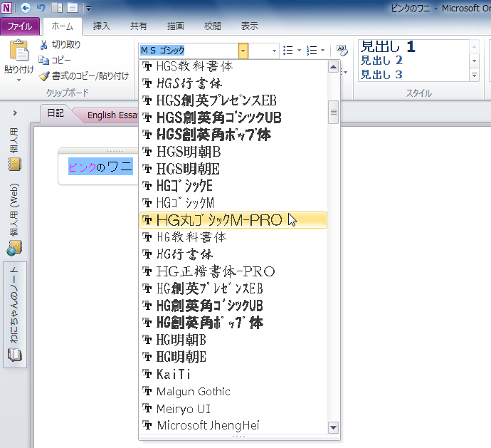This screenshot has height=448, width=491.
Task: Select HGゴシックE font
Action: pos(233,186)
